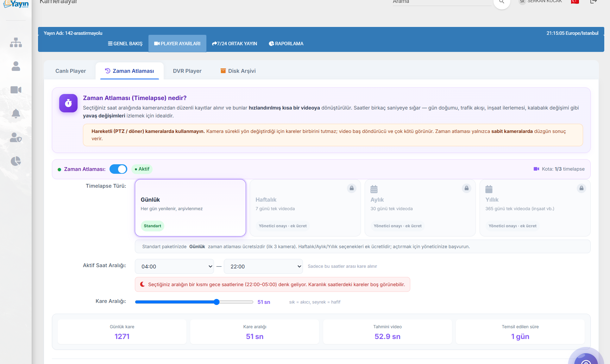Expand the 04:00 start hour dropdown
The width and height of the screenshot is (610, 364).
tap(174, 267)
